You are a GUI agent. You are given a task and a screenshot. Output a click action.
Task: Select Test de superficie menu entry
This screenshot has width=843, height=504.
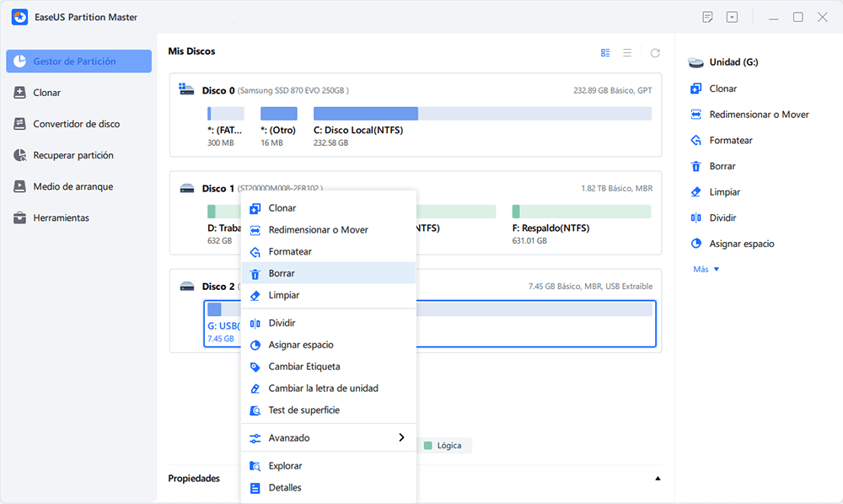click(329, 410)
